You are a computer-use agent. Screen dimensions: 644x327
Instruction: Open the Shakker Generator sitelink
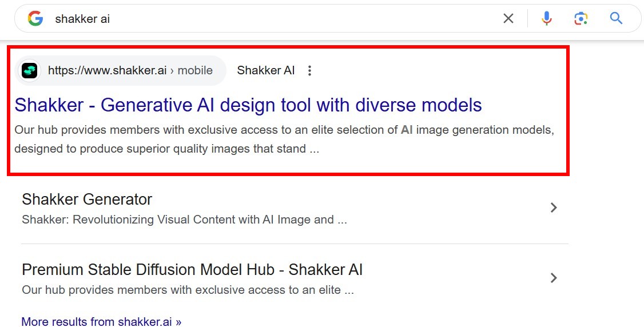click(x=87, y=200)
